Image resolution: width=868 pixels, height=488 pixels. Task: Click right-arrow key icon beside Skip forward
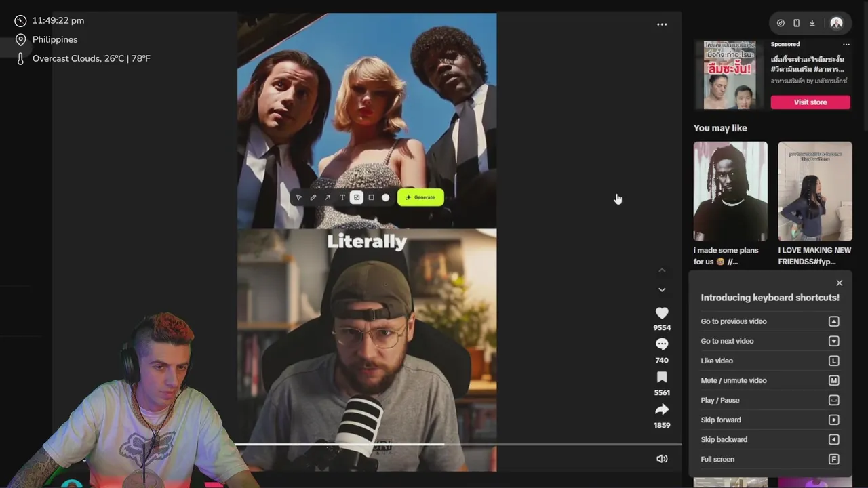(834, 420)
